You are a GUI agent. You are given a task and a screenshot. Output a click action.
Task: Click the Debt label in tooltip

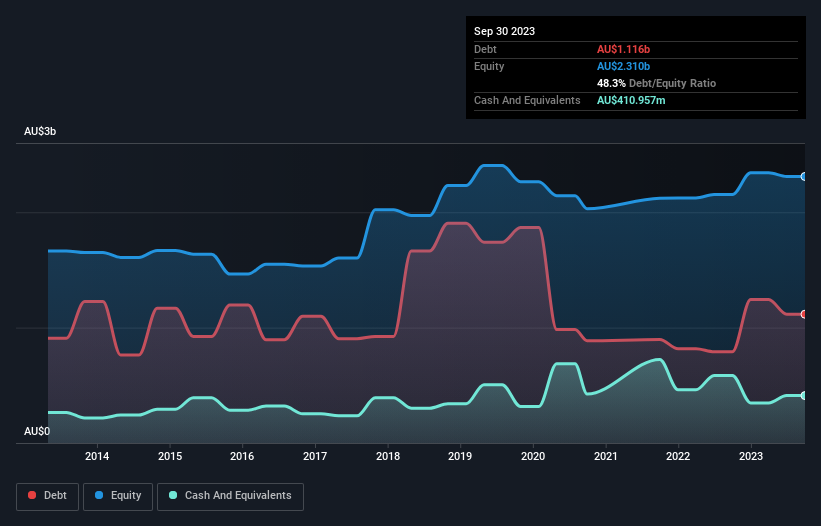485,49
